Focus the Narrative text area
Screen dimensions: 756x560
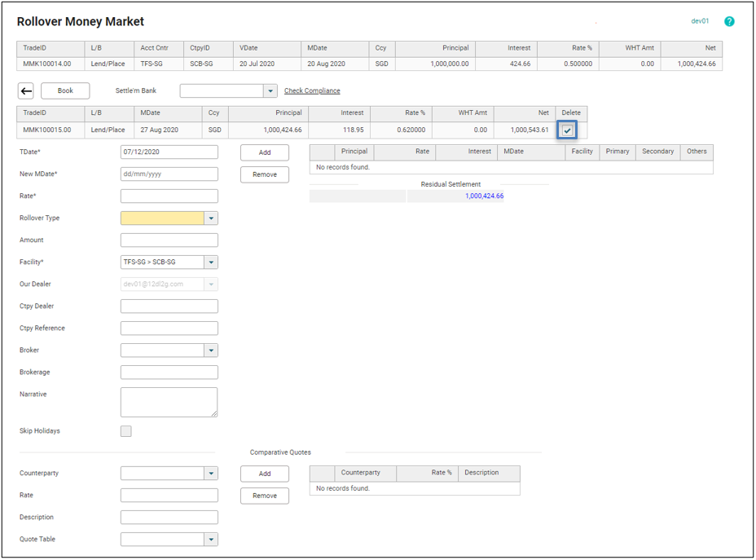[169, 402]
